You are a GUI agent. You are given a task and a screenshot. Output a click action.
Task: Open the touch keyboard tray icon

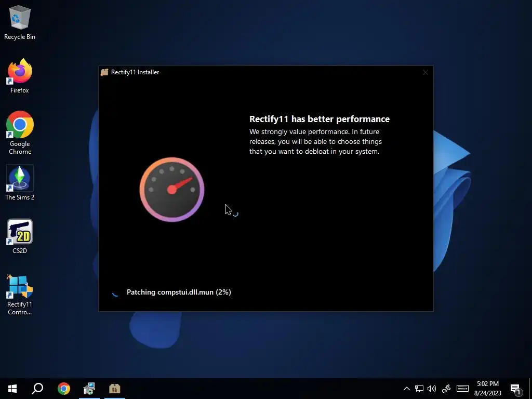pyautogui.click(x=462, y=389)
